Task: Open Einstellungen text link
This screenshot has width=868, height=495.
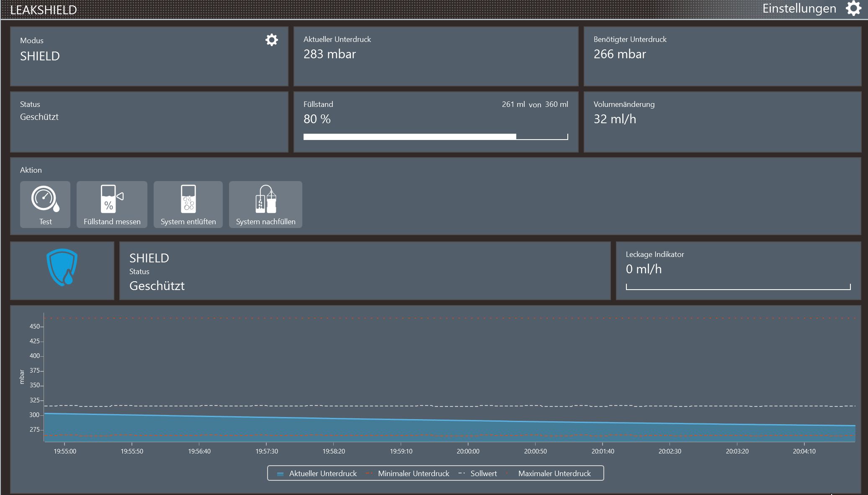Action: (x=799, y=8)
